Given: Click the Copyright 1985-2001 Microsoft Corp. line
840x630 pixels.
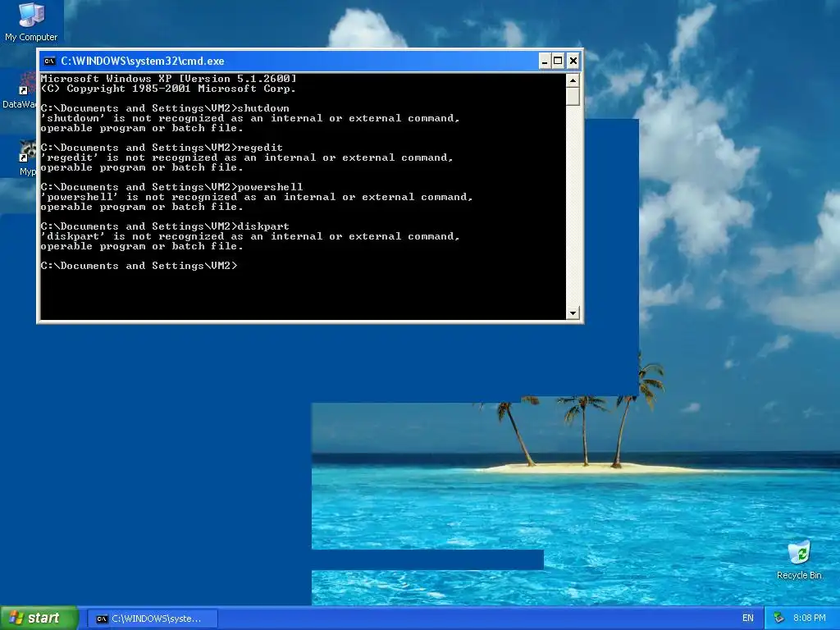Looking at the screenshot, I should point(168,89).
